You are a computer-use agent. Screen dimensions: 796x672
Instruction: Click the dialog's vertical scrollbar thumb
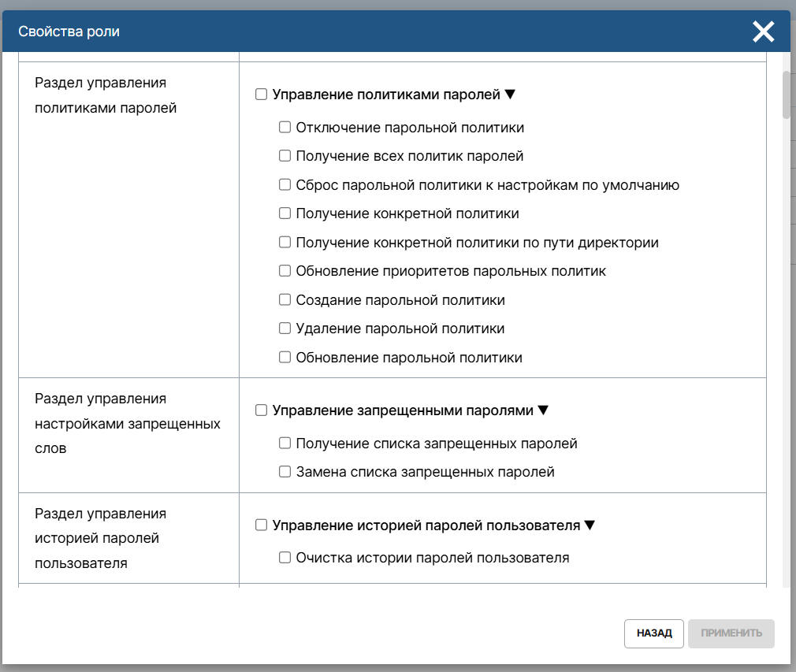tap(786, 95)
